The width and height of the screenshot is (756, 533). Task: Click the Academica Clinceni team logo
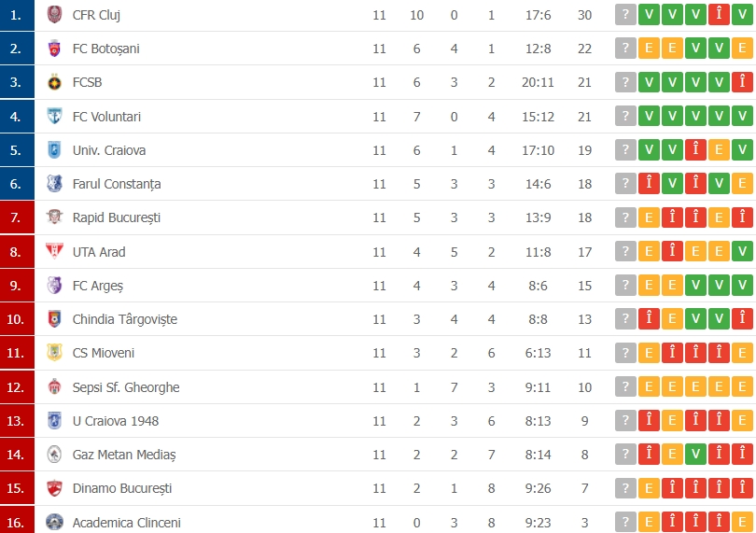(54, 522)
